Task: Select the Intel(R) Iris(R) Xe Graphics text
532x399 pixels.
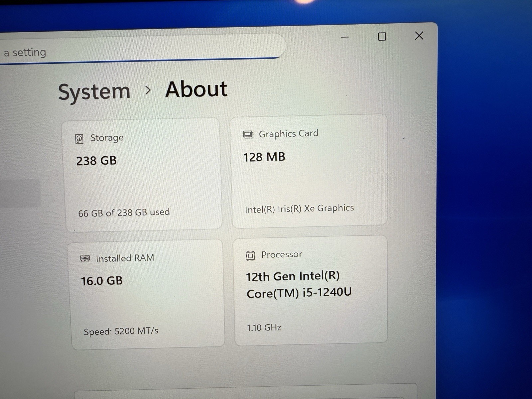Action: [x=299, y=208]
